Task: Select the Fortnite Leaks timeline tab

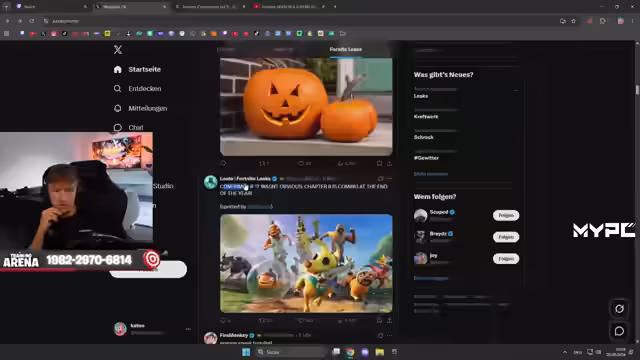Action: (345, 49)
